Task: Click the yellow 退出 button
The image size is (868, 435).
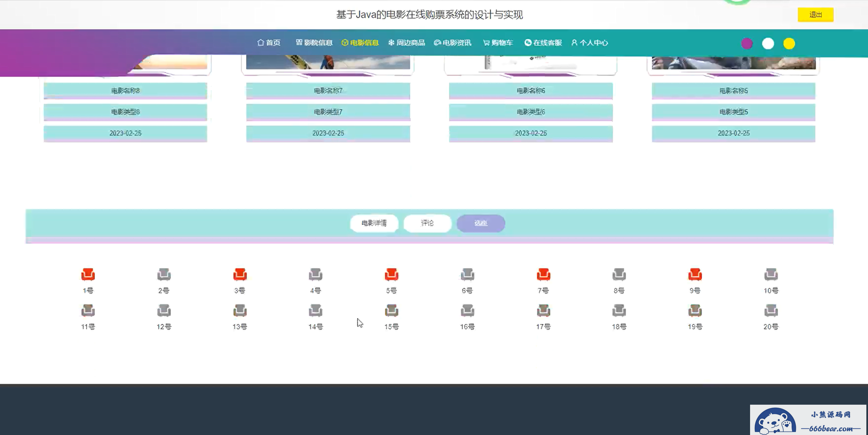Action: pos(815,15)
